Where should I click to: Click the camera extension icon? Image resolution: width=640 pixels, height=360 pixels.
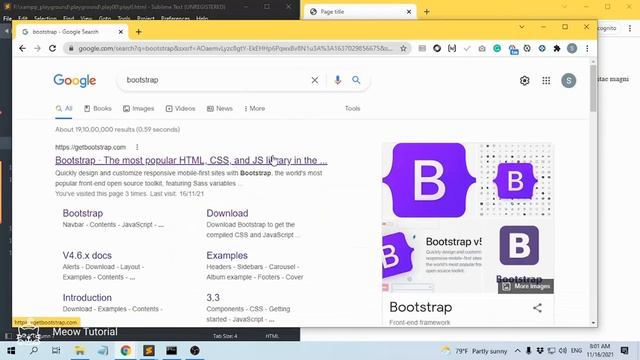482,48
